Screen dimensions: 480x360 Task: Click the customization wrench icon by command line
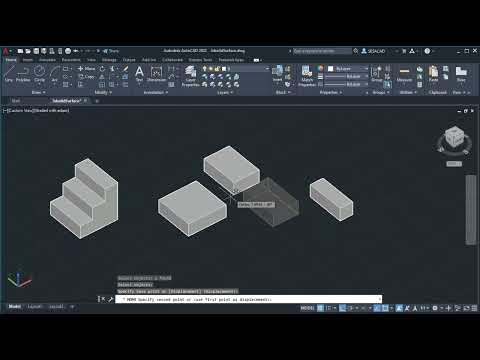tap(110, 299)
